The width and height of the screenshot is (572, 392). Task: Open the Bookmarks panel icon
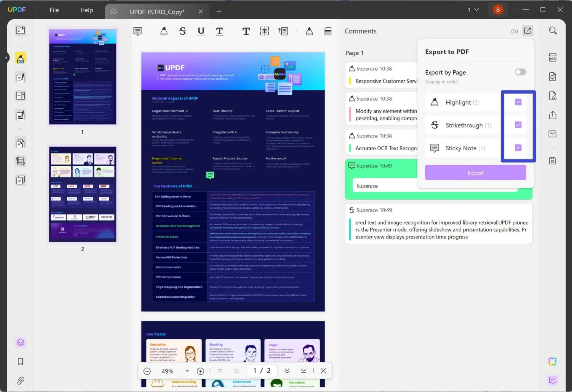click(20, 362)
